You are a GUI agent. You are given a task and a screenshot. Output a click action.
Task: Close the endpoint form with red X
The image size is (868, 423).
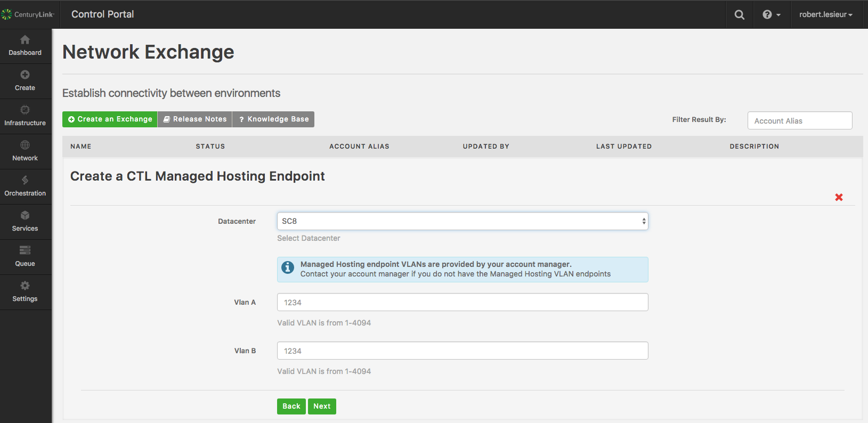[x=839, y=197]
